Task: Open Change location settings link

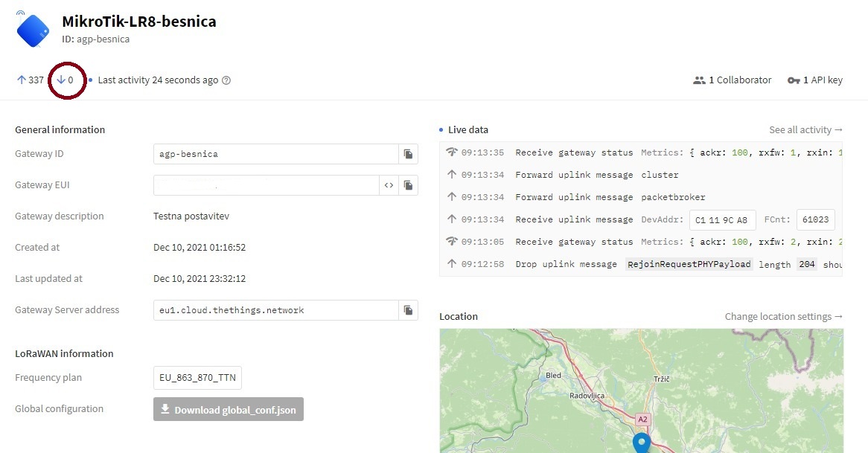Action: pyautogui.click(x=783, y=316)
